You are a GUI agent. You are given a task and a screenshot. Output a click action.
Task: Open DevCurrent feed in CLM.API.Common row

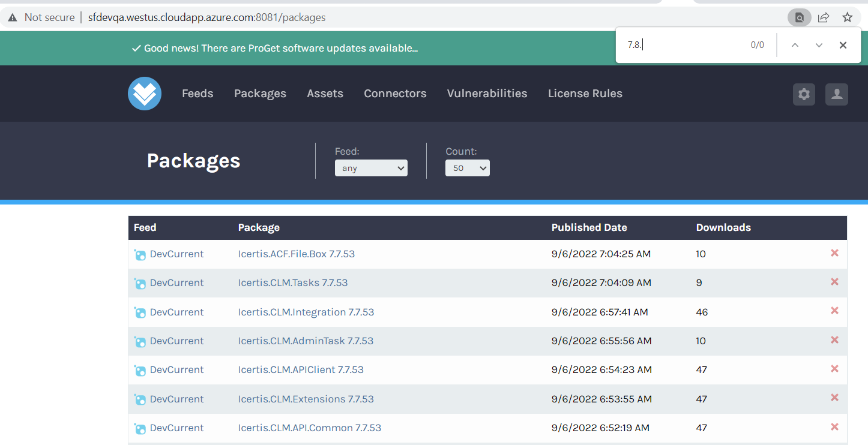point(176,428)
